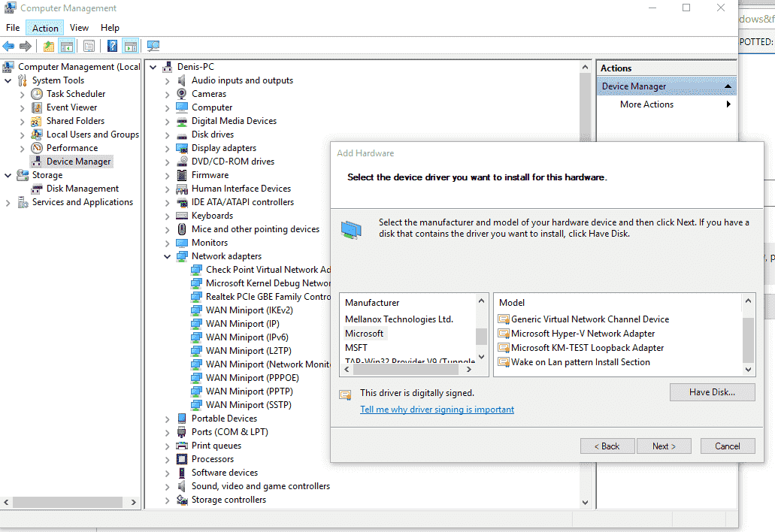Image resolution: width=775 pixels, height=532 pixels.
Task: Click the Have Disk... button
Action: [x=712, y=392]
